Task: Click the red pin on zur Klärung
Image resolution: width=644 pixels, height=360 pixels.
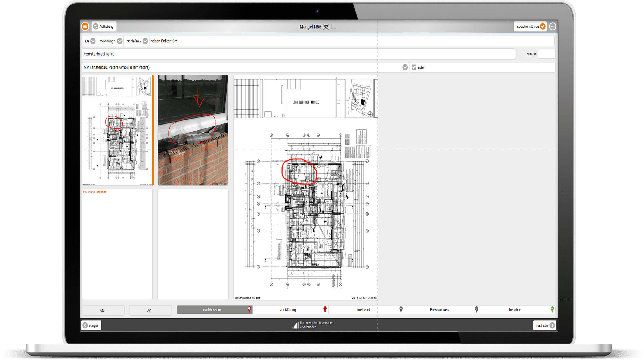Action: (x=325, y=309)
